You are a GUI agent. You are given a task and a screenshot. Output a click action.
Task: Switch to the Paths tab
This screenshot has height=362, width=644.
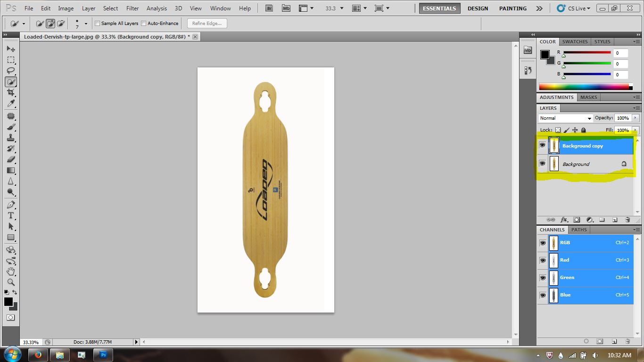[579, 230]
